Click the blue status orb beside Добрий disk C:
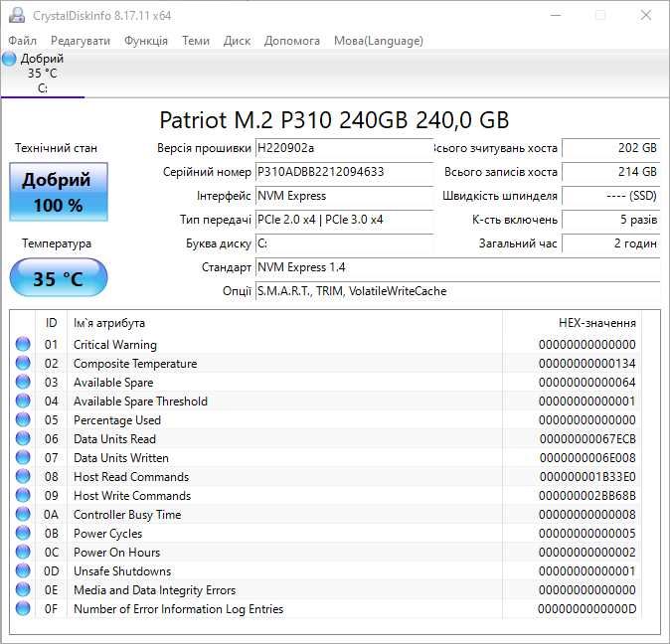This screenshot has height=644, width=670. coord(9,59)
